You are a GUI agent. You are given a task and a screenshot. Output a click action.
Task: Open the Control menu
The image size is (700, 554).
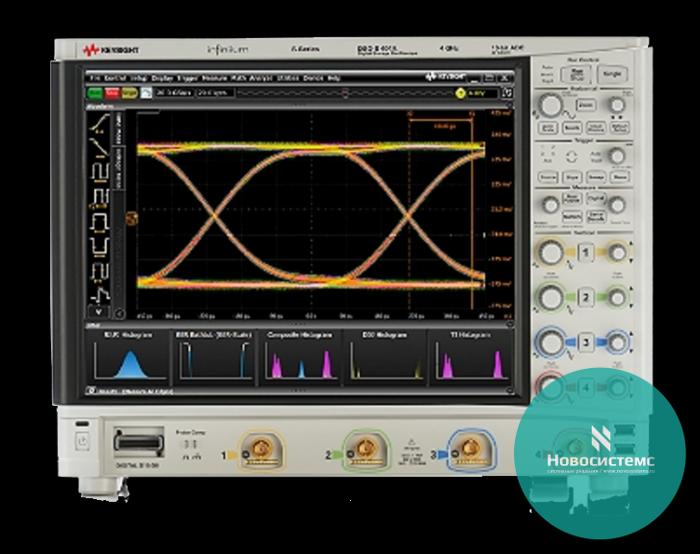[x=115, y=78]
